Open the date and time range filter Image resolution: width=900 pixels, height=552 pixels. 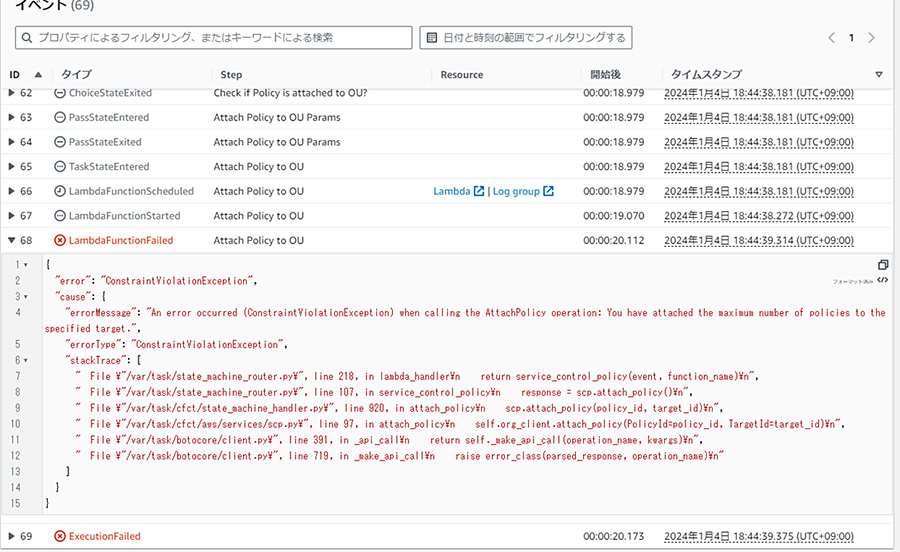pos(526,38)
